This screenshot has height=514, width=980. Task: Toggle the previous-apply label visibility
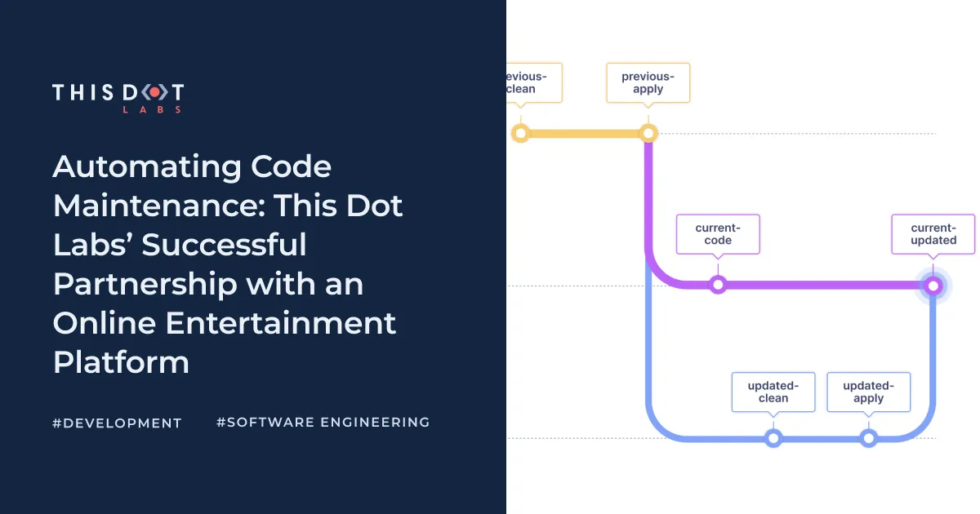tap(648, 82)
